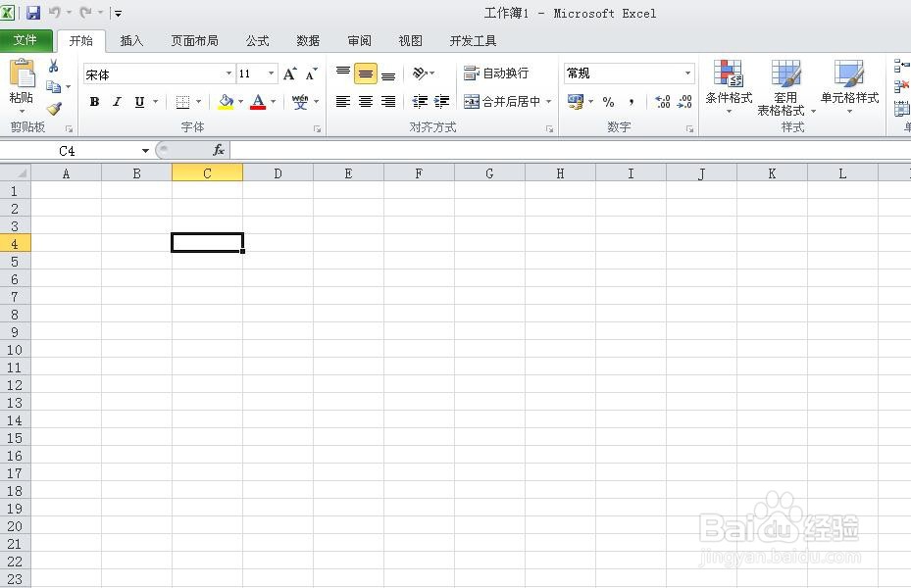The height and width of the screenshot is (588, 911).
Task: Apply percent style format
Action: click(x=608, y=102)
